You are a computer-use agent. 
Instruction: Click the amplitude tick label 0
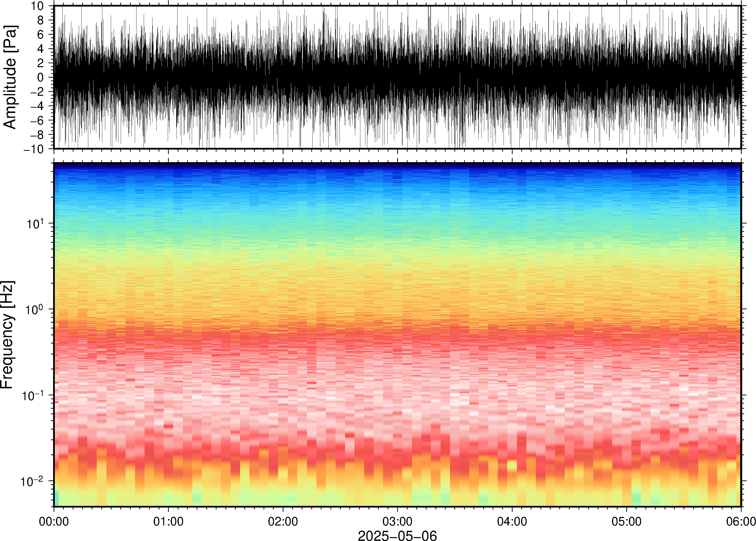[x=41, y=77]
